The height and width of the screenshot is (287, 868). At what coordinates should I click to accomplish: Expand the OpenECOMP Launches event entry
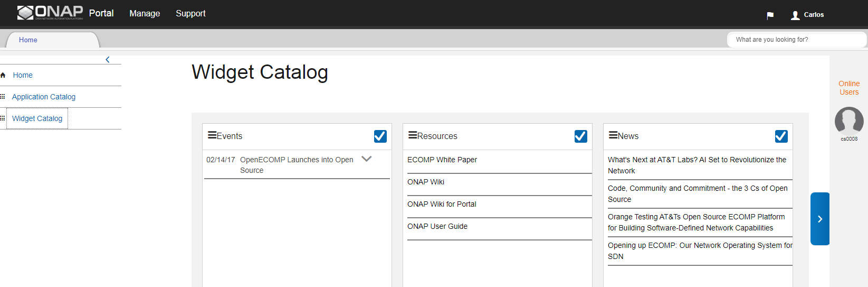click(367, 159)
